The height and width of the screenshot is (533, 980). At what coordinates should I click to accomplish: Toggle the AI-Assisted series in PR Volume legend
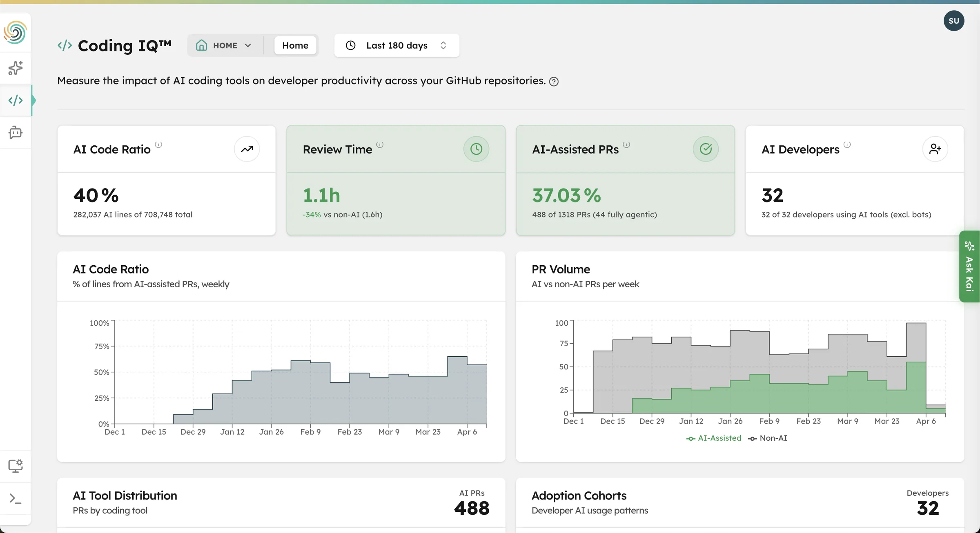tap(713, 438)
